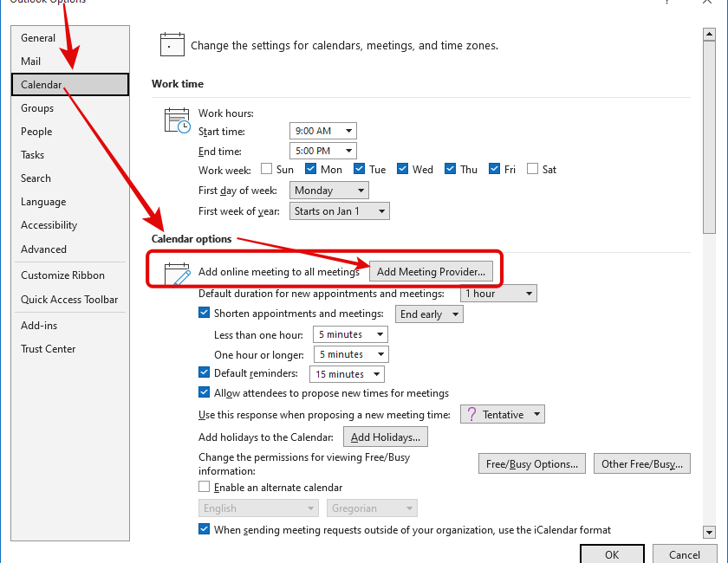
Task: Open Trust Center category
Action: click(70, 349)
